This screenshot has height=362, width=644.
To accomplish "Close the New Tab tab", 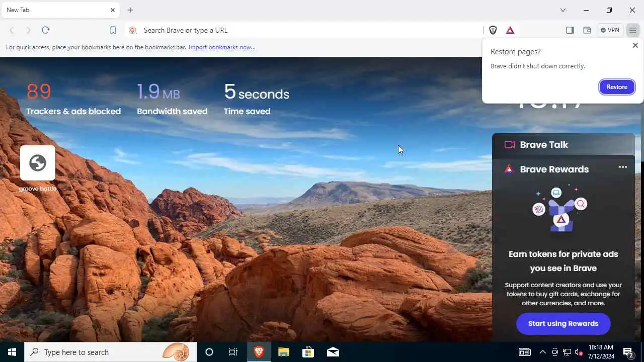I will pos(113,10).
